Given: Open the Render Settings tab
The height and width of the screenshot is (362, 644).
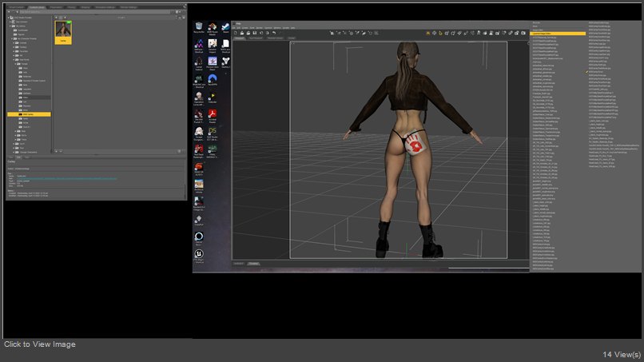Looking at the screenshot, I should (129, 7).
